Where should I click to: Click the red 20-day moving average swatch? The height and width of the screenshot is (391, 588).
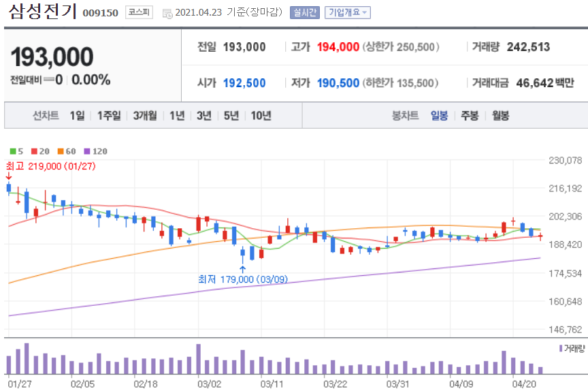pos(34,151)
